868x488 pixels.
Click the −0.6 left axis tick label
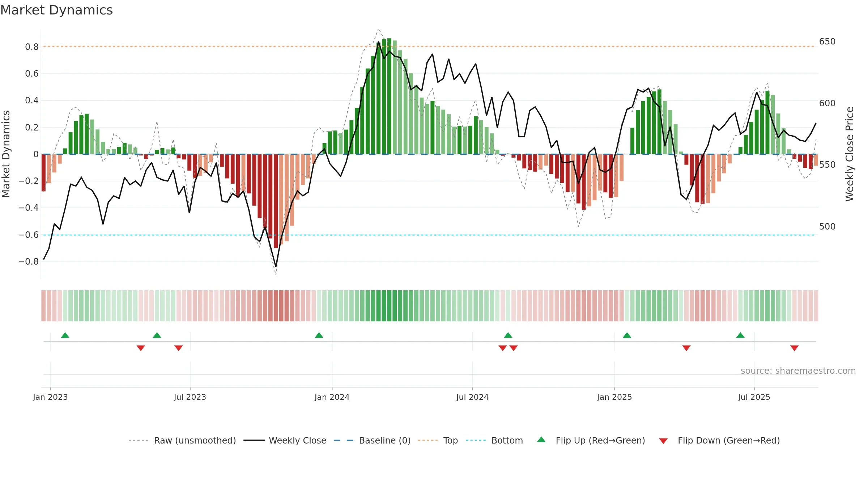[x=29, y=235]
